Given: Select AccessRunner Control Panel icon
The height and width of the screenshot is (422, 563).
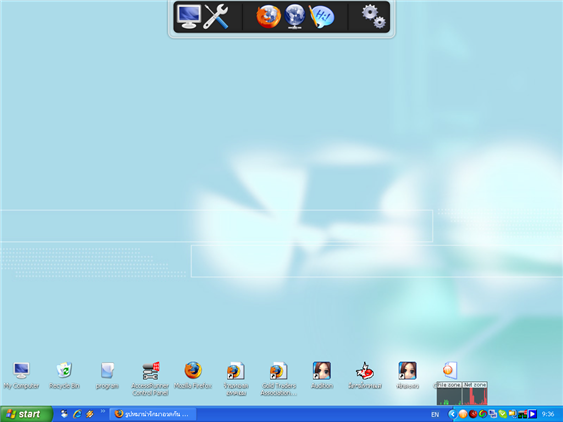Looking at the screenshot, I should click(x=150, y=379).
